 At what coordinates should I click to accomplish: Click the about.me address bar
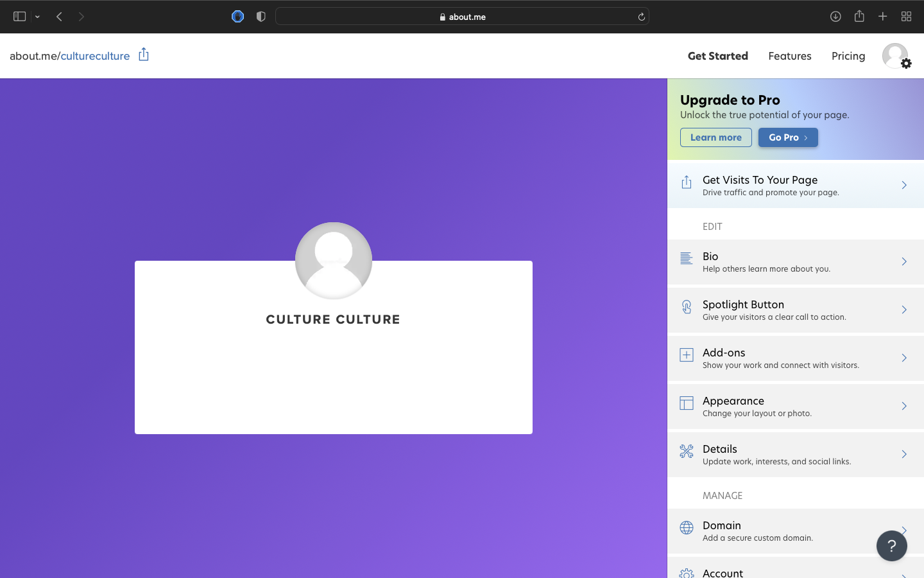462,17
